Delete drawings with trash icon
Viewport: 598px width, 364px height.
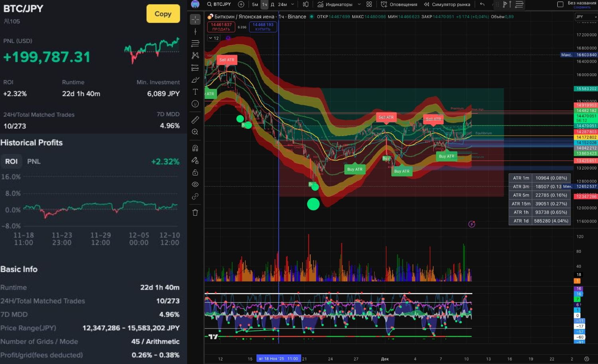tap(195, 212)
